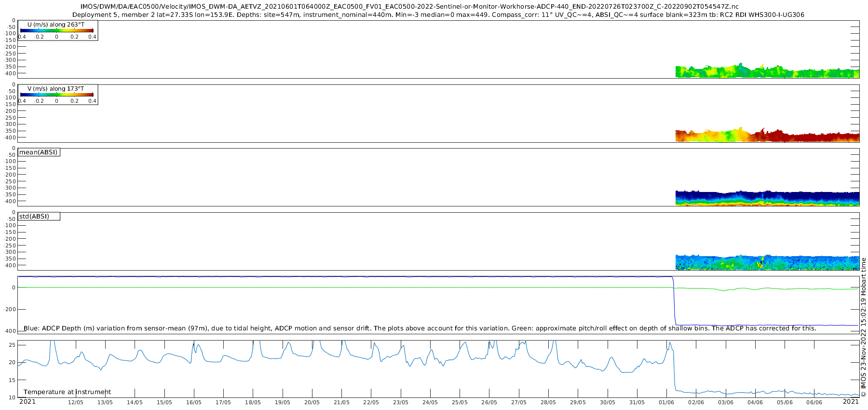The image size is (868, 410).
Task: Click the 18/05 date tick label
Action: pos(253,402)
